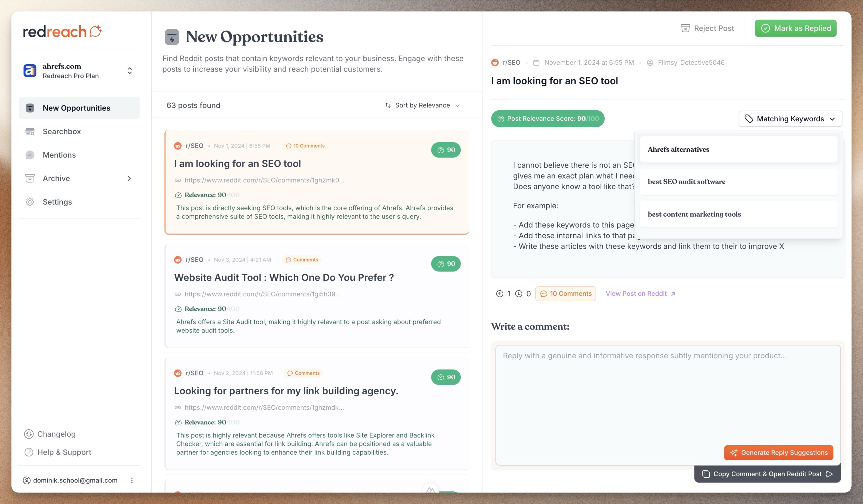863x504 pixels.
Task: Click Reddit icon on the Nov 2 post card
Action: (x=178, y=373)
